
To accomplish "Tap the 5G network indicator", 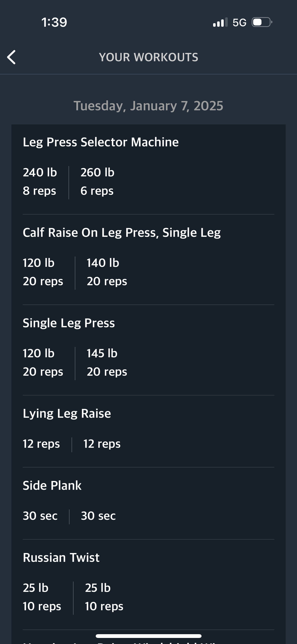I will (239, 22).
